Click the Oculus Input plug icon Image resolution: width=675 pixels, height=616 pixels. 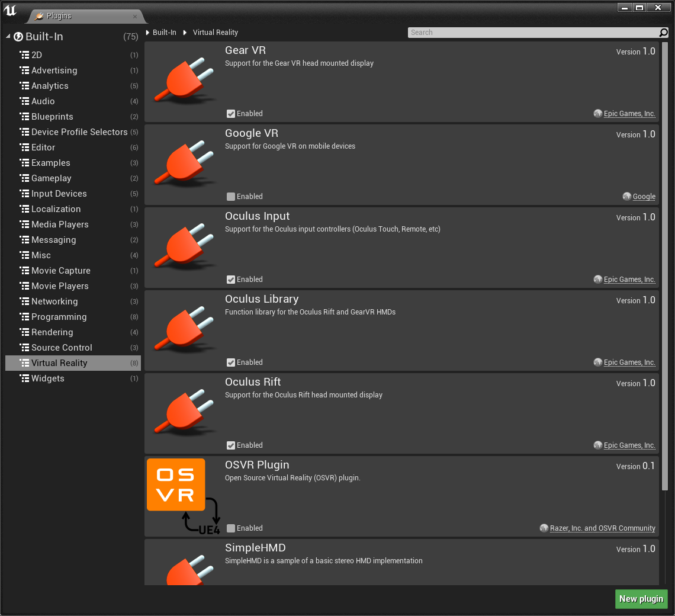184,246
